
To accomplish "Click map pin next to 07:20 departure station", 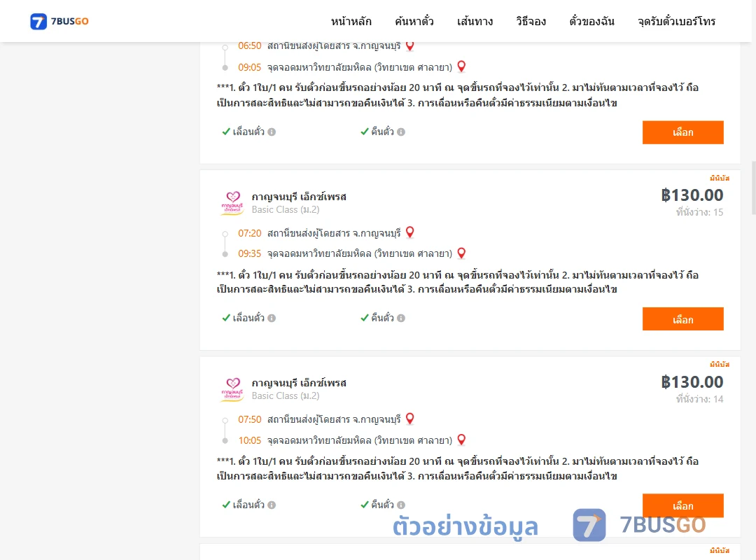I will pyautogui.click(x=409, y=232).
